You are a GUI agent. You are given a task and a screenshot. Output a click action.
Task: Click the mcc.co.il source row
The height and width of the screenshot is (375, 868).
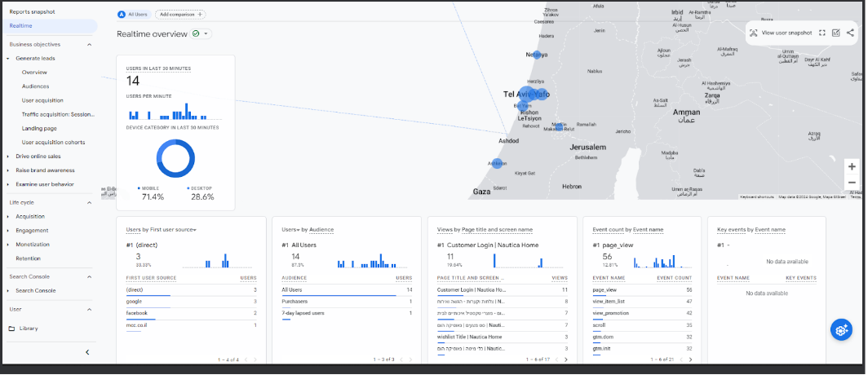(x=192, y=326)
